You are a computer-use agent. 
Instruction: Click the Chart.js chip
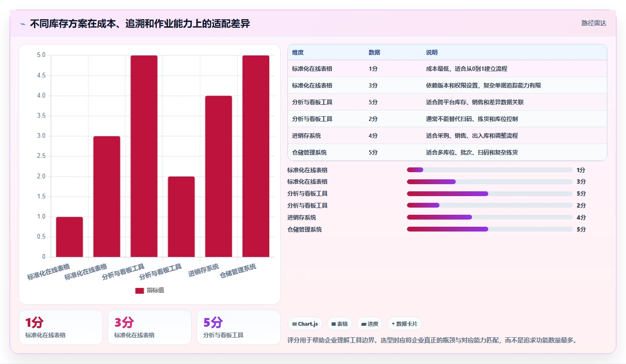point(305,324)
